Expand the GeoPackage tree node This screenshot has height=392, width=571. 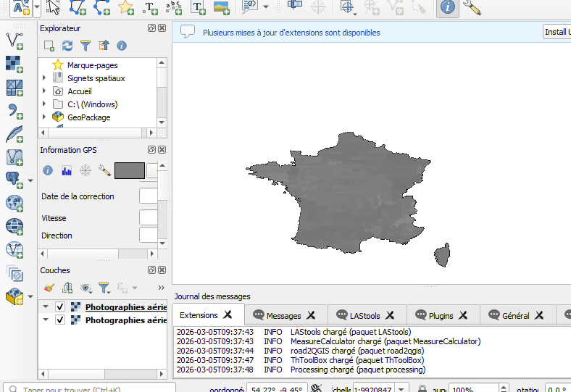pyautogui.click(x=45, y=117)
